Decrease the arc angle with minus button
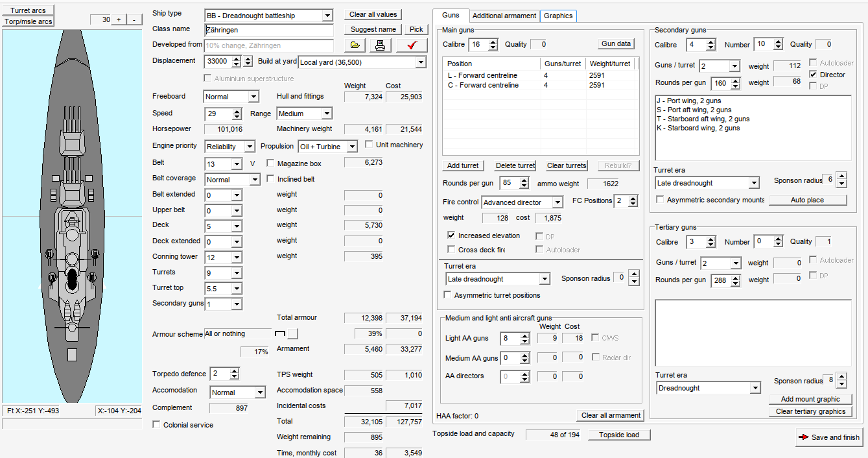 [134, 19]
